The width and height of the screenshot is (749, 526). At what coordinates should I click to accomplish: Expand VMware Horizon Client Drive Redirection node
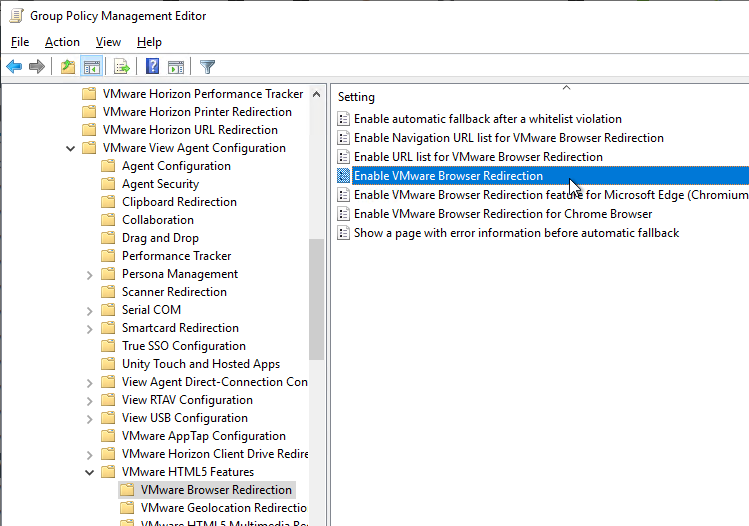pos(89,455)
